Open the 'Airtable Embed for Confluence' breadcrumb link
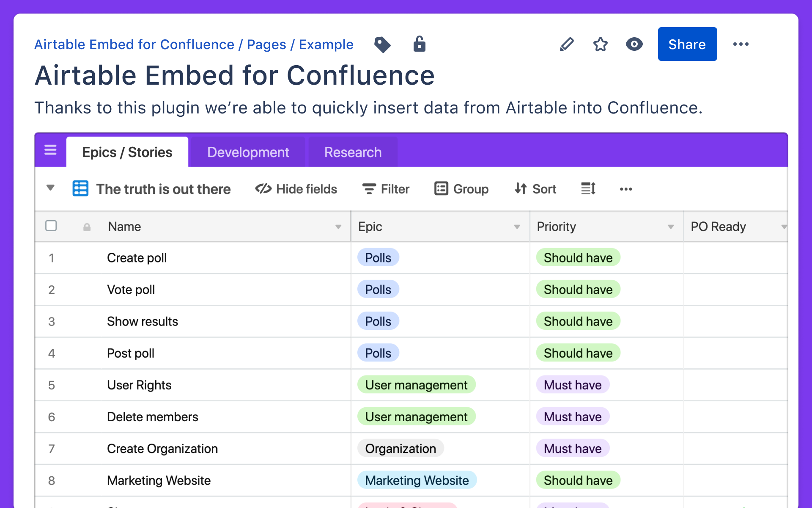This screenshot has width=812, height=508. pyautogui.click(x=134, y=44)
